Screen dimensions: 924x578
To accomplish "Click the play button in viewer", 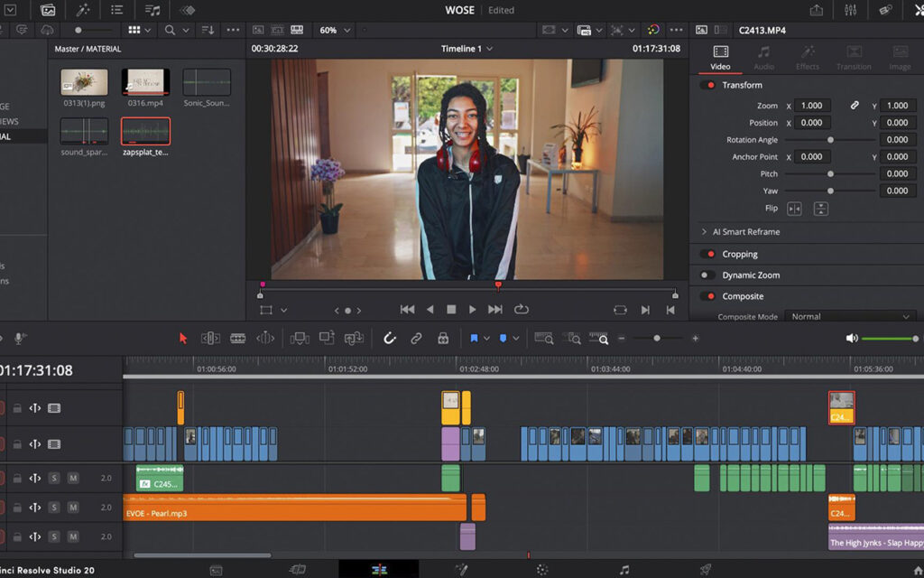I will [472, 310].
